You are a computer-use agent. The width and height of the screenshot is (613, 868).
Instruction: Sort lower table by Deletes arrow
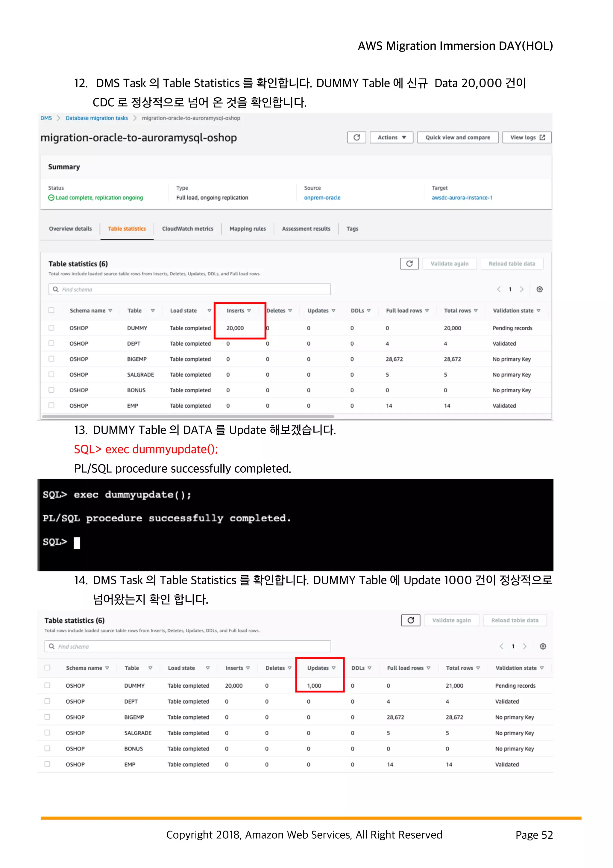[290, 668]
